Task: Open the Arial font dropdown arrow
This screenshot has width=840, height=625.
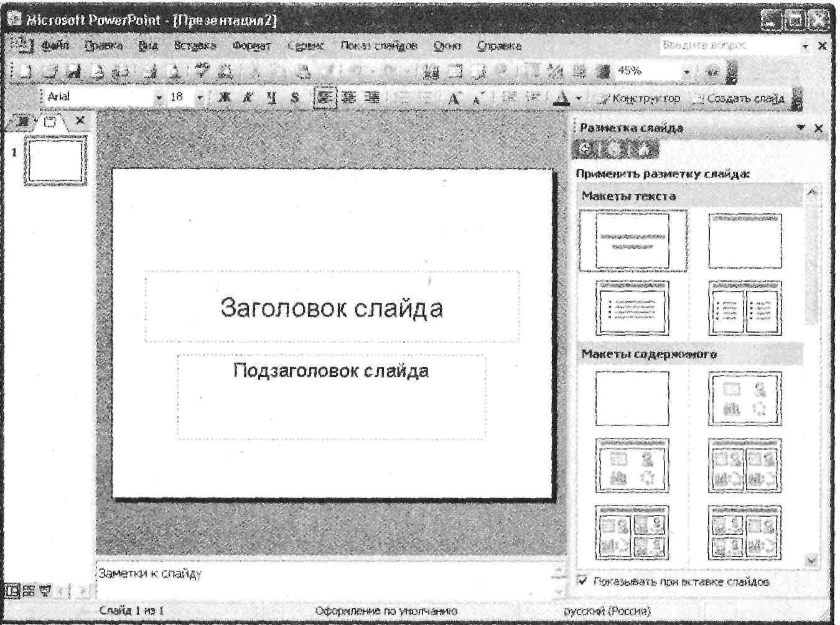Action: click(159, 98)
